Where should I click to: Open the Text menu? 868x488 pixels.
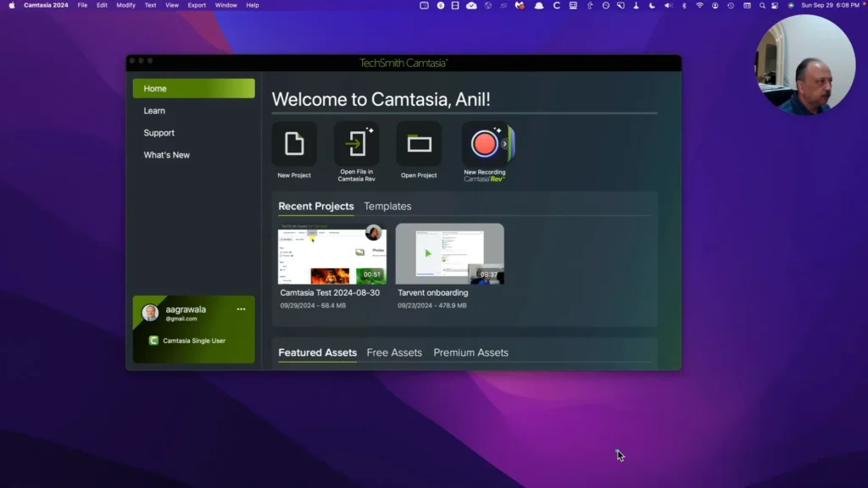[150, 5]
